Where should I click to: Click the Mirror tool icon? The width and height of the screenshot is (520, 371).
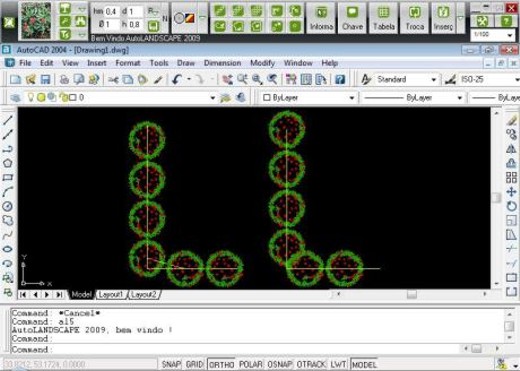pos(511,149)
